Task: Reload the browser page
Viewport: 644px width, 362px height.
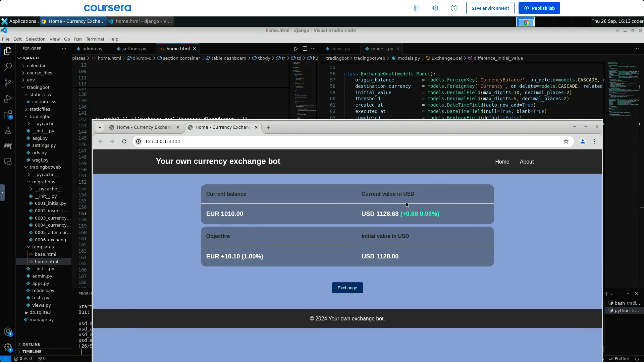Action: [124, 141]
